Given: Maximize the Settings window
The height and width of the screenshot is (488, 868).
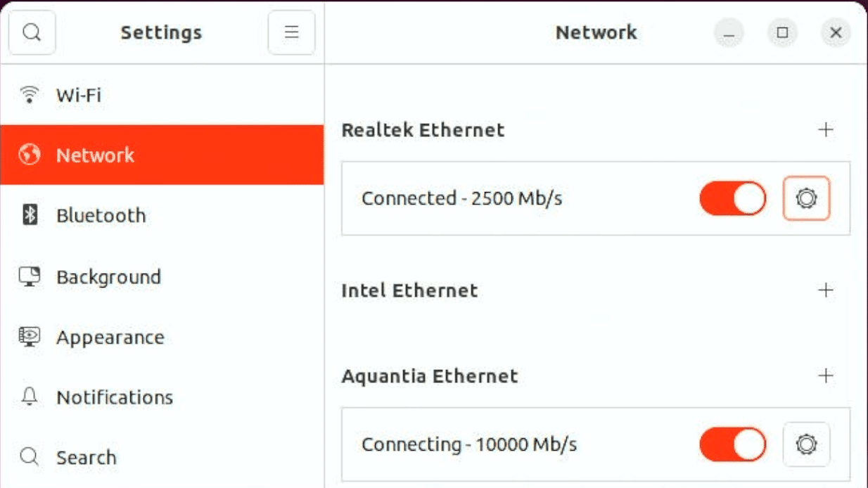Looking at the screenshot, I should [782, 32].
